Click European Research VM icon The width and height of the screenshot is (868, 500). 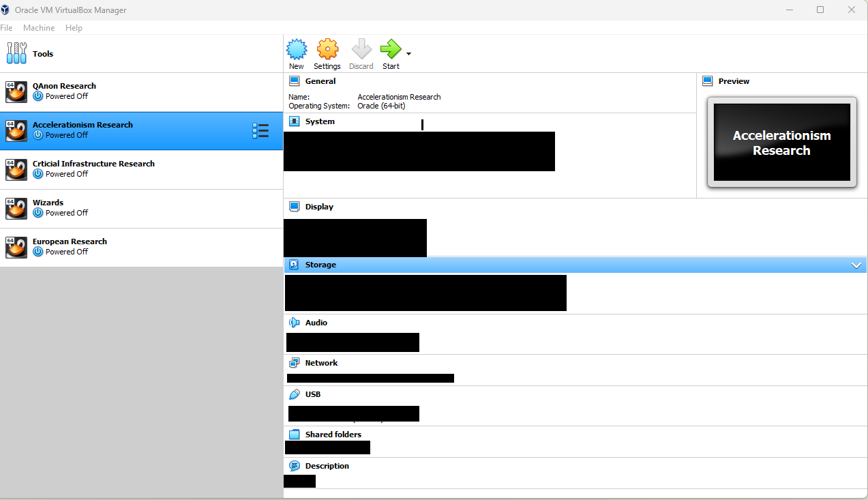(16, 248)
